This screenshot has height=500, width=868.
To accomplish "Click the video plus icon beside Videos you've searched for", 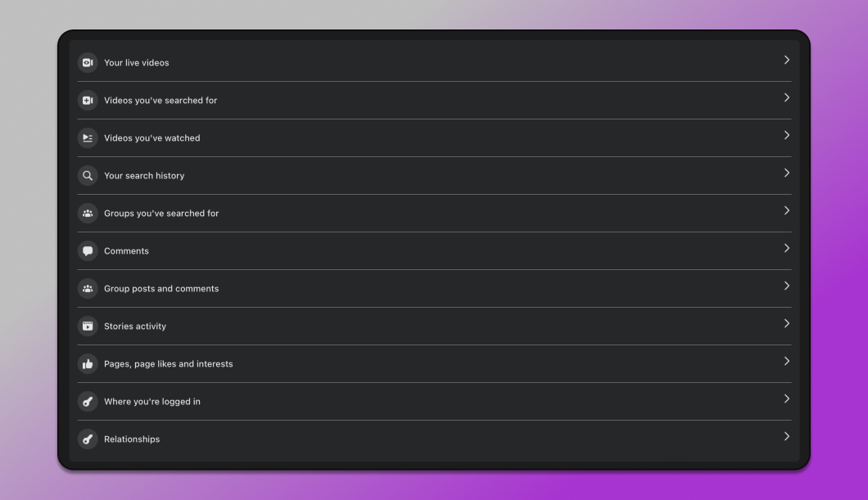I will (88, 100).
